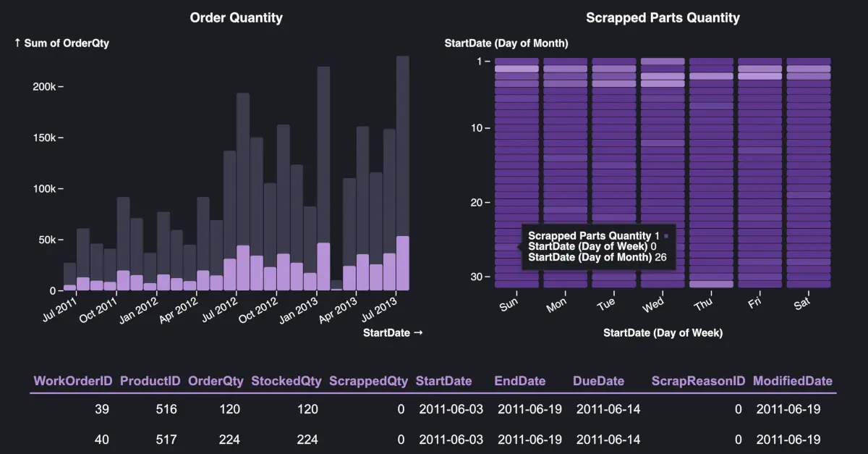
Task: Select the Wed heatmap cell at day 12
Action: click(662, 143)
